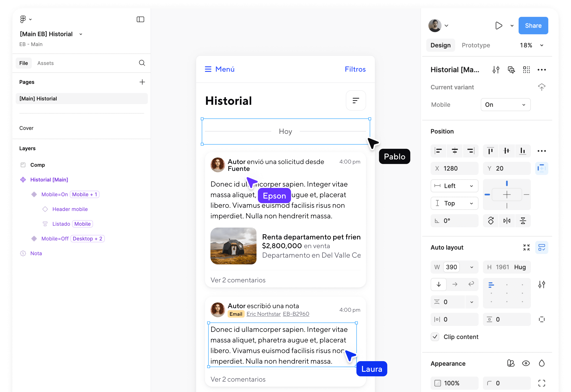Toggle layer visibility with the eye icon

coord(526,363)
